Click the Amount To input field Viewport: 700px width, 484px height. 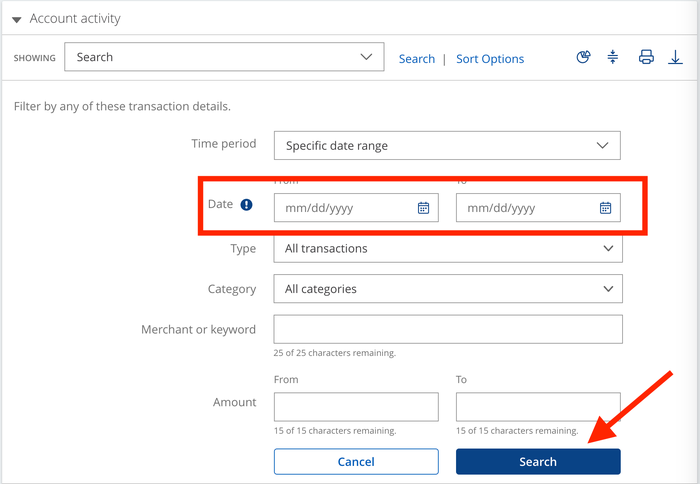[538, 407]
